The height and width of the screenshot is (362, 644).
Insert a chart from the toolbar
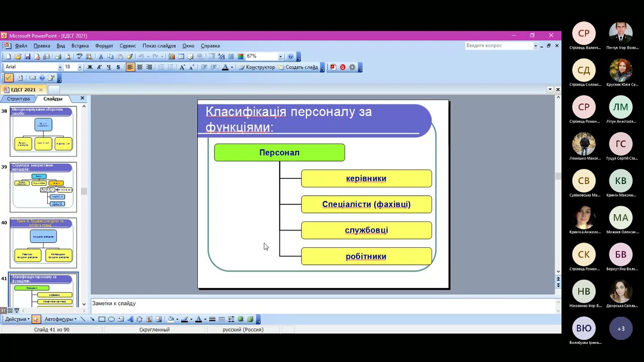(172, 56)
